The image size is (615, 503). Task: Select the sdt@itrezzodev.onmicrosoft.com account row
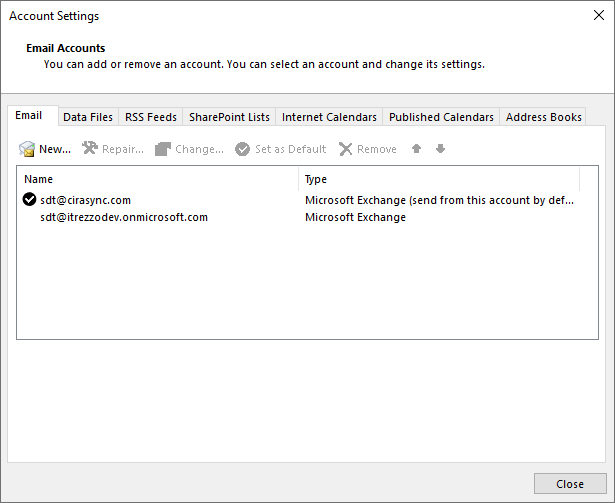pos(124,217)
